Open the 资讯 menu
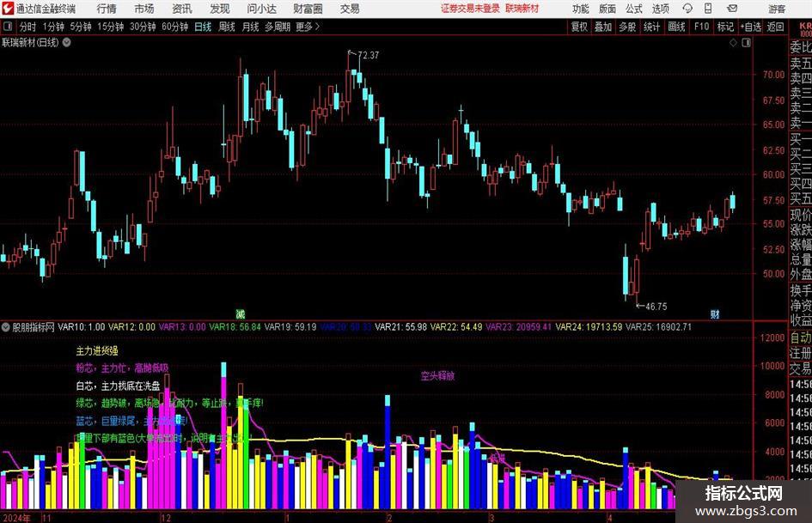812x523 pixels. tap(182, 9)
